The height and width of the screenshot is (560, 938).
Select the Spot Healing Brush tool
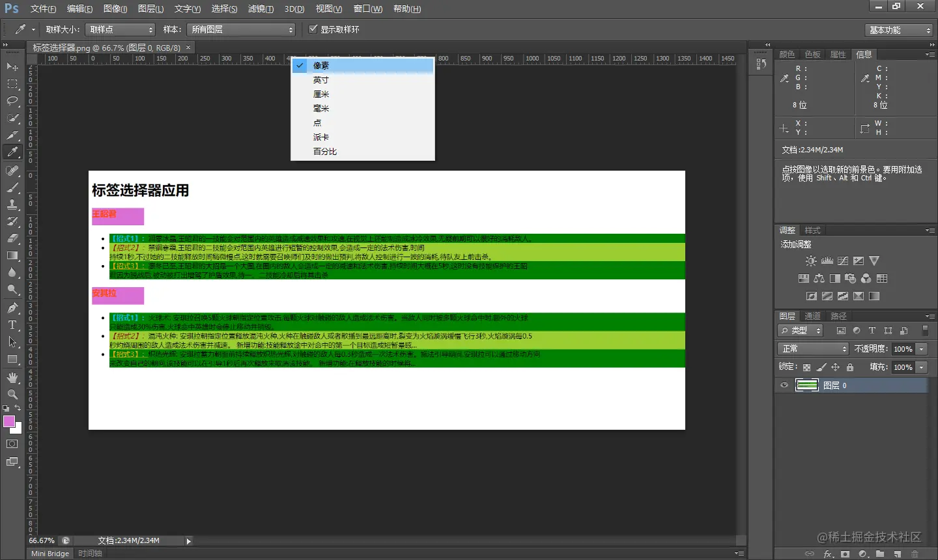(x=12, y=171)
